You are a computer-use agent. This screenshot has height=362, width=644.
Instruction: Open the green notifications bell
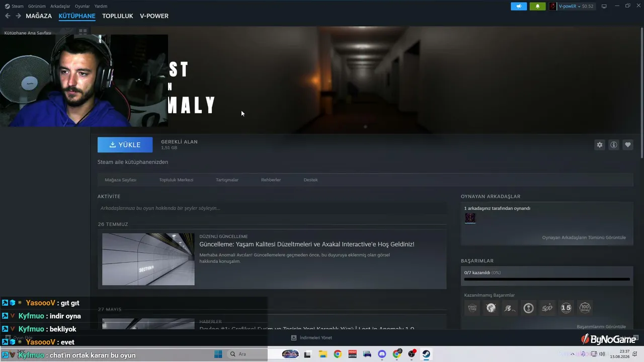[537, 7]
